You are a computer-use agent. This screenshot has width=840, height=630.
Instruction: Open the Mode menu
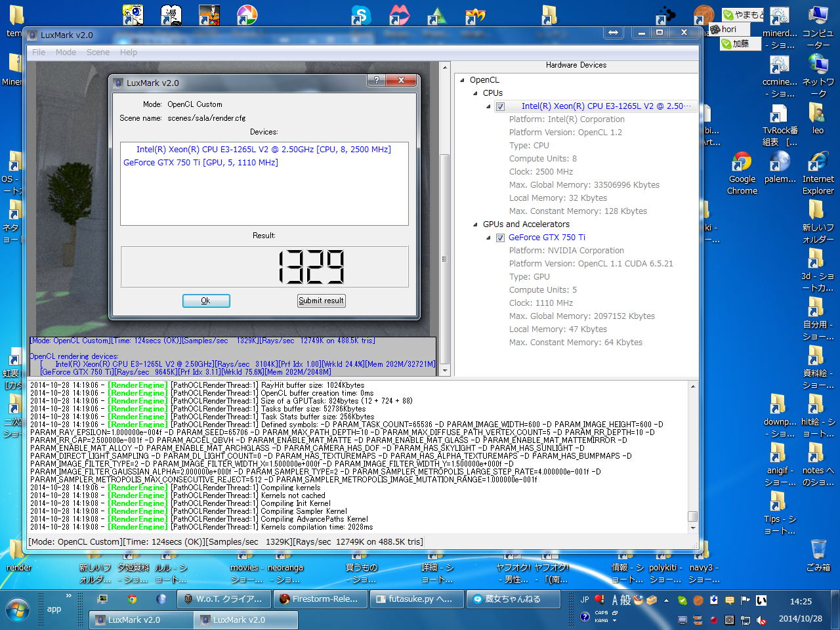66,52
